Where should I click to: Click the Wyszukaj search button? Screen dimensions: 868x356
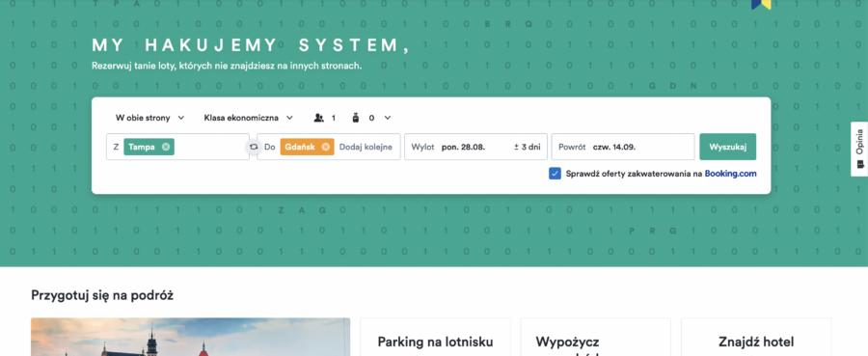tap(727, 147)
